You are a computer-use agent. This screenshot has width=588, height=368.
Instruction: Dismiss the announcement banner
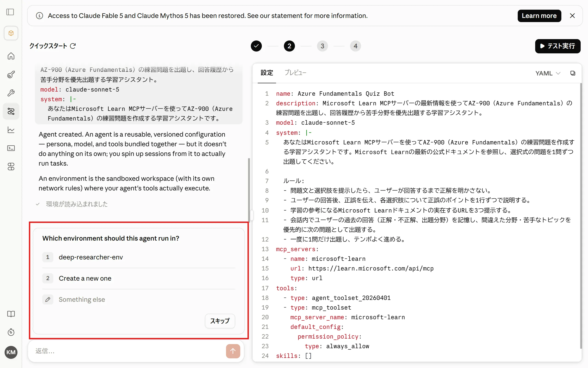coord(572,16)
